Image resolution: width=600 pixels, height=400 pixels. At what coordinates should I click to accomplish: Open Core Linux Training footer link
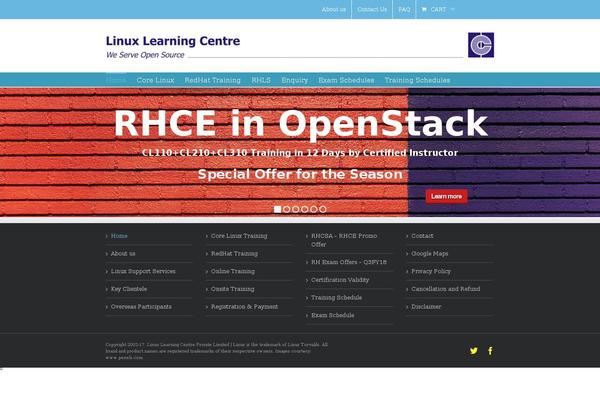point(239,236)
